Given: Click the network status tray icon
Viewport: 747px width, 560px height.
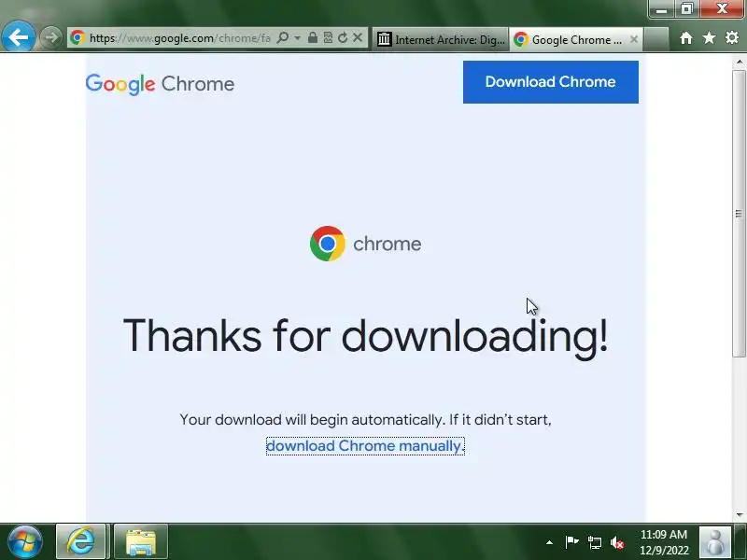Looking at the screenshot, I should 594,542.
